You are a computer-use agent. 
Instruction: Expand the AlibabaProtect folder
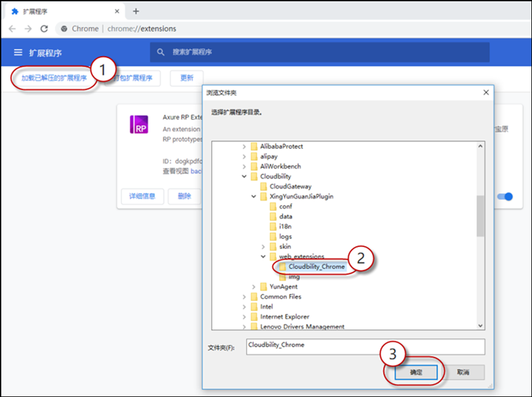click(244, 147)
